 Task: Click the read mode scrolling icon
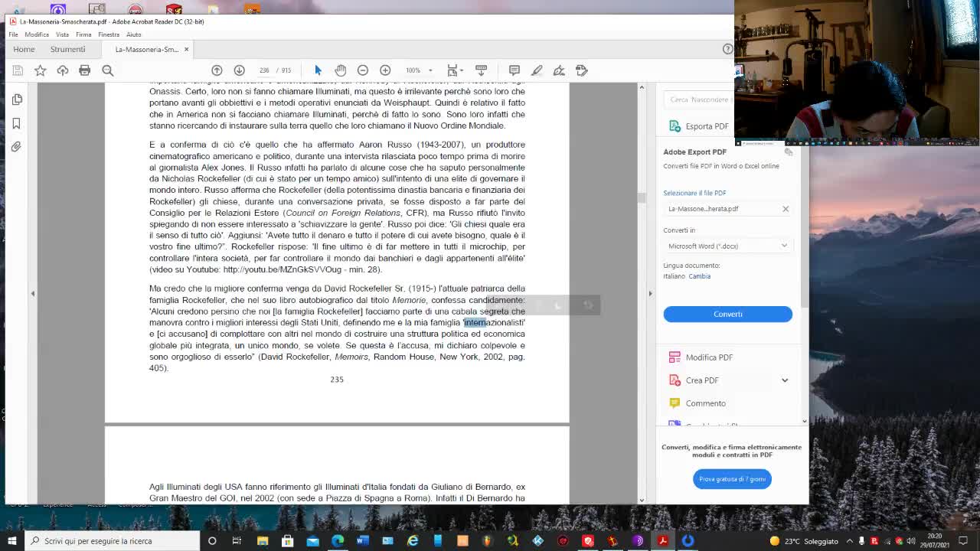481,70
